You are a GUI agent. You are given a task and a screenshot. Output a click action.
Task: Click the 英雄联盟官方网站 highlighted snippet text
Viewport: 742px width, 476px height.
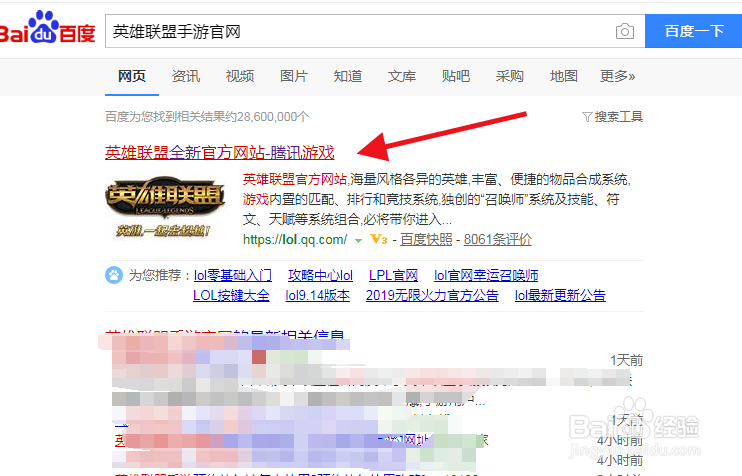tap(295, 179)
